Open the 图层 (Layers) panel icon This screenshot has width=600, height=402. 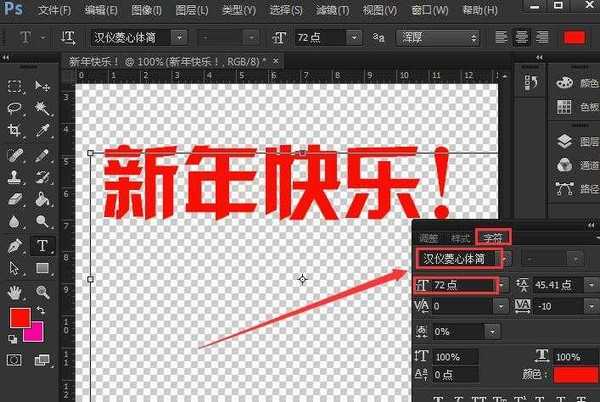coord(563,141)
